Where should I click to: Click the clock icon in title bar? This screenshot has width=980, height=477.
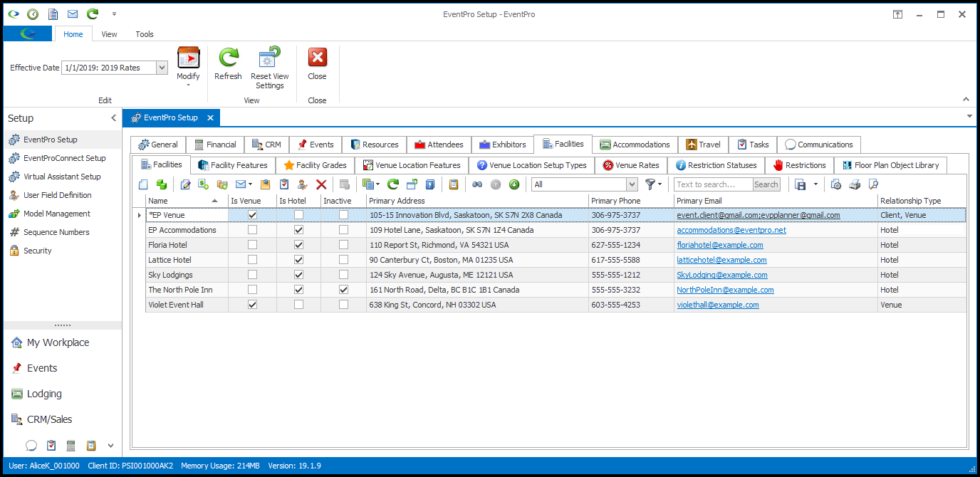click(33, 14)
